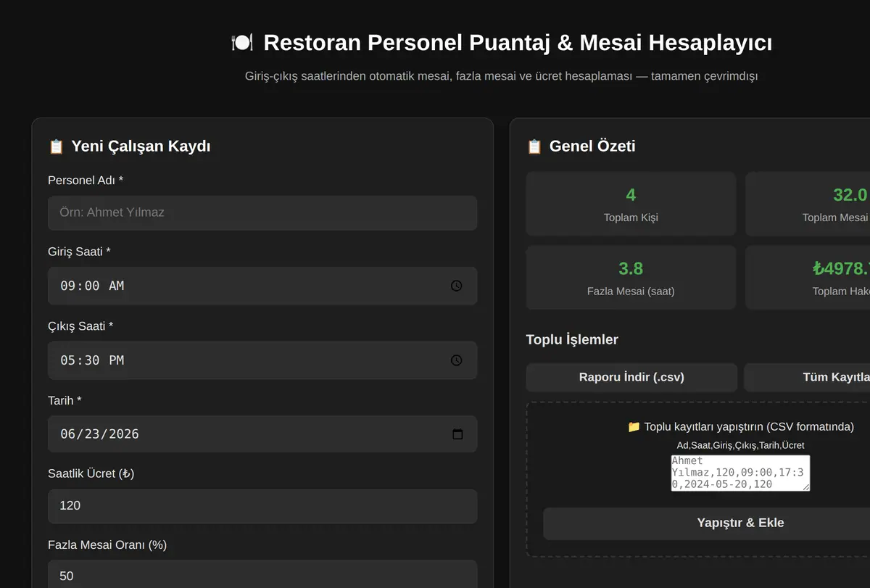Click the folder icon in paste area
870x588 pixels.
pos(634,426)
